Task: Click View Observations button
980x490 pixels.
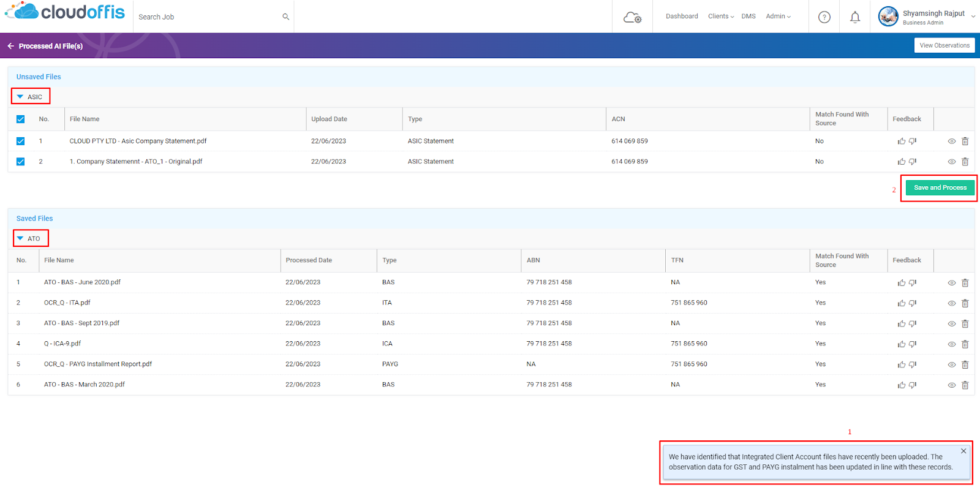Action: [x=944, y=45]
